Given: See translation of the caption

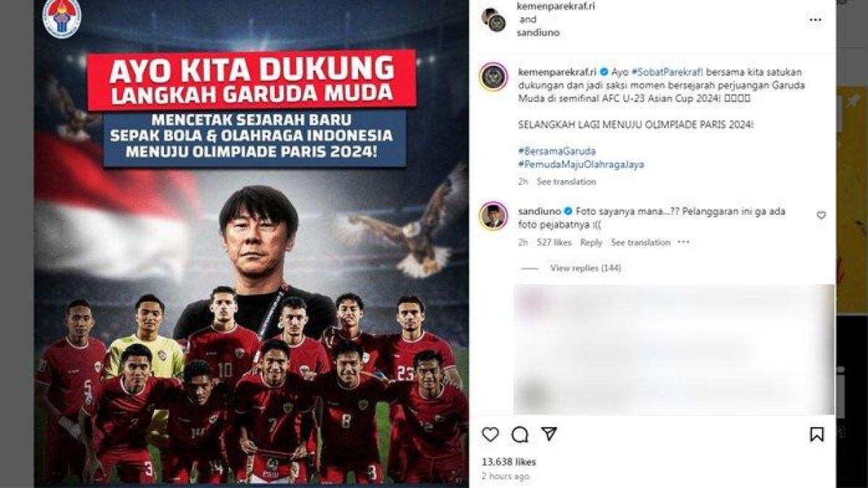Looking at the screenshot, I should (x=566, y=181).
